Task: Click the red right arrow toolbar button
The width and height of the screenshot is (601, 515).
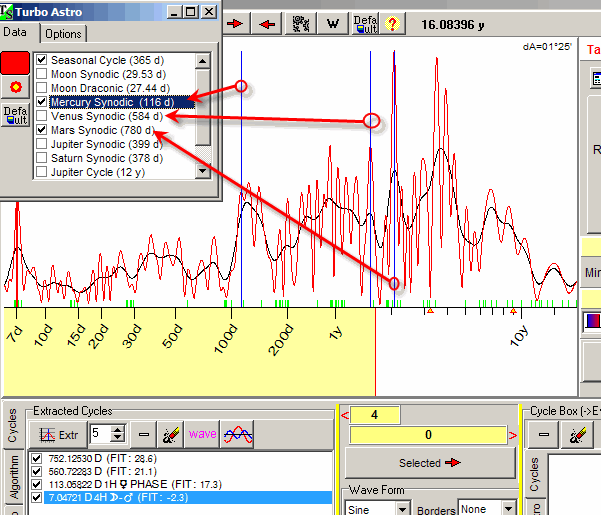Action: [235, 24]
